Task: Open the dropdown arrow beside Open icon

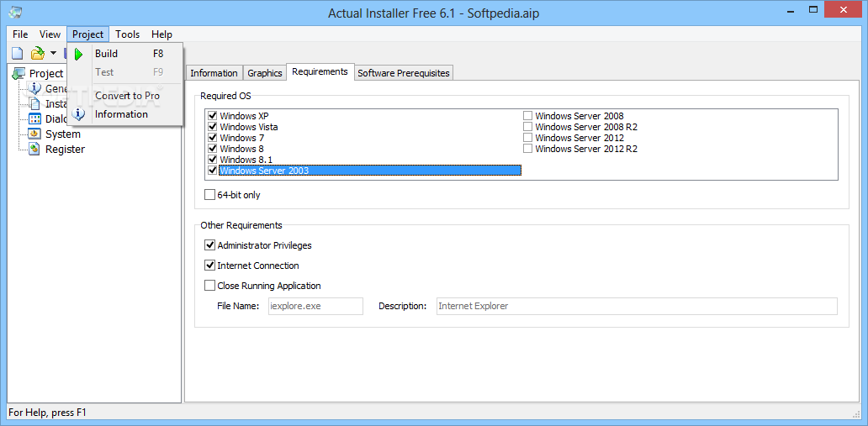Action: (53, 53)
